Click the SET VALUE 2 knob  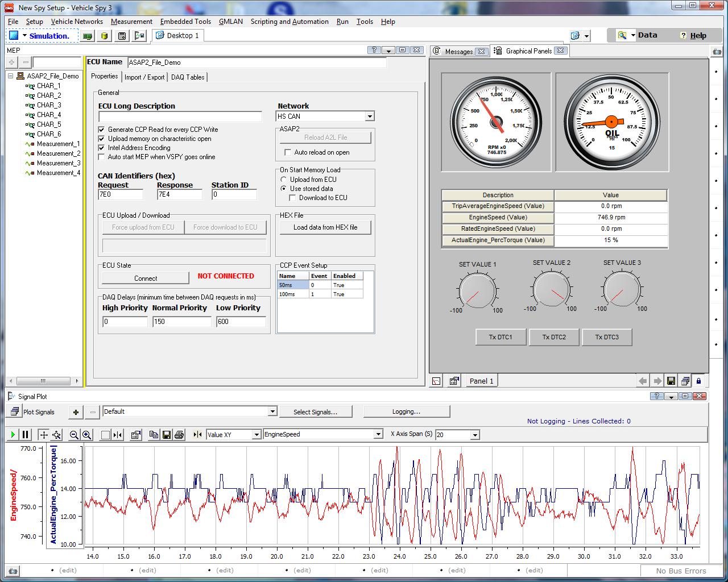tap(551, 289)
